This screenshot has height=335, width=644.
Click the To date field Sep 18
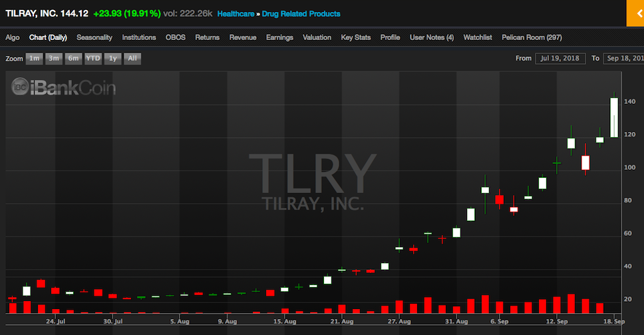pos(623,59)
